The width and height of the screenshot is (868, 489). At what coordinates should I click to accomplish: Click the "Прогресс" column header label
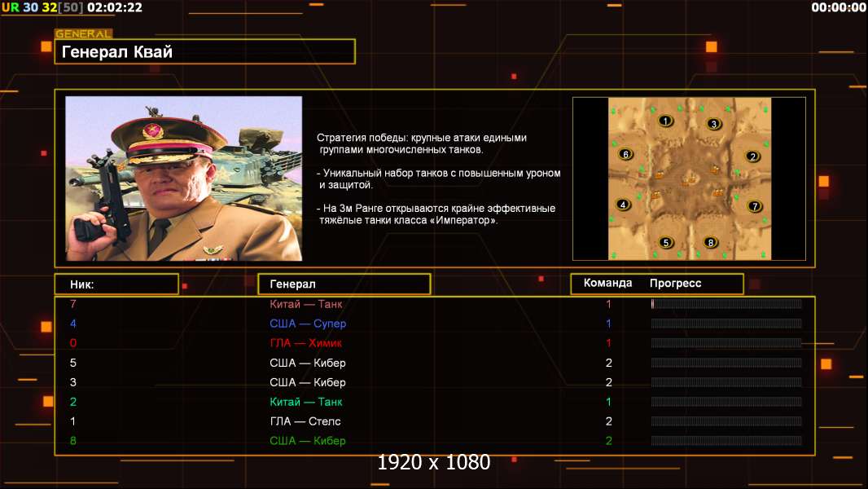(x=675, y=284)
